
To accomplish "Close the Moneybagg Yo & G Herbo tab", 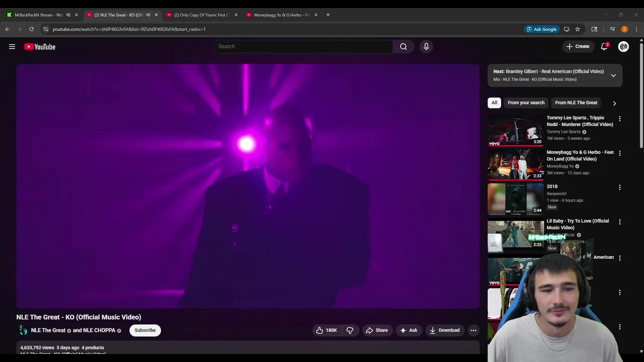I will [316, 15].
